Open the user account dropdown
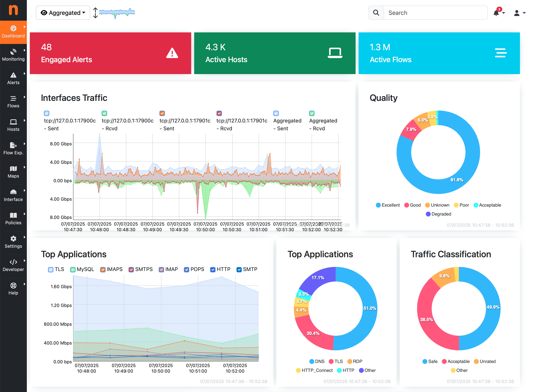Viewport: 533px width, 392px height. coord(519,13)
